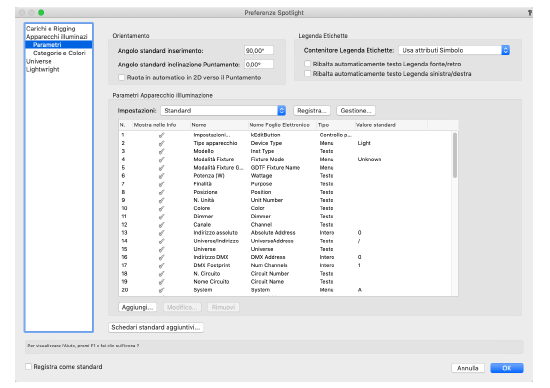Sort by the Tipo column header
Viewport: 550px width, 388px height.
click(336, 125)
